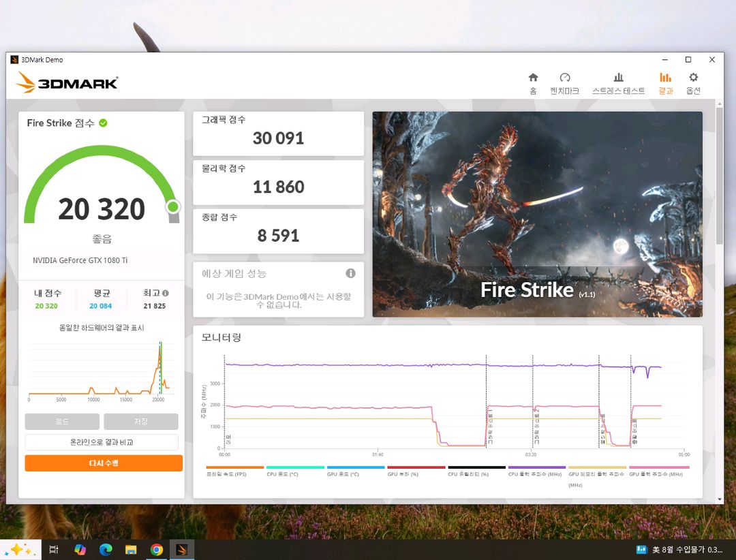Open Stress Test (스트레스 테스트) icon
The width and height of the screenshot is (736, 560).
tap(618, 78)
